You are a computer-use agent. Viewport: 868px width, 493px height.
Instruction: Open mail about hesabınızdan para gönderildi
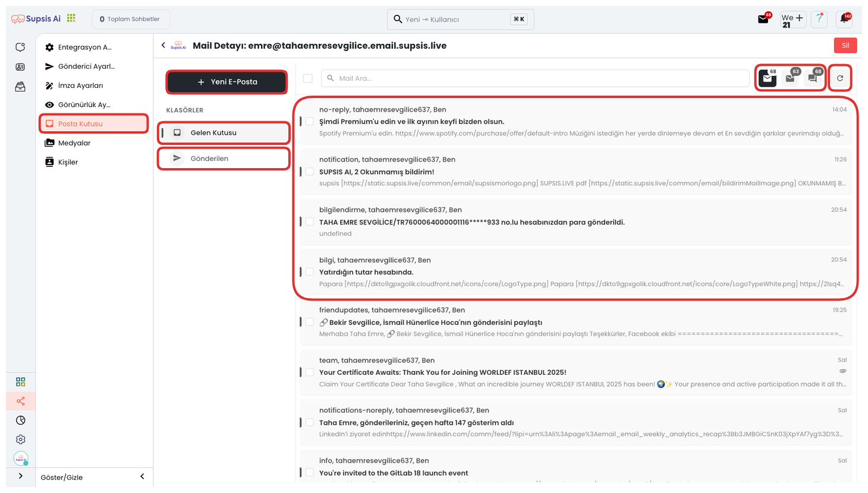[x=575, y=222]
